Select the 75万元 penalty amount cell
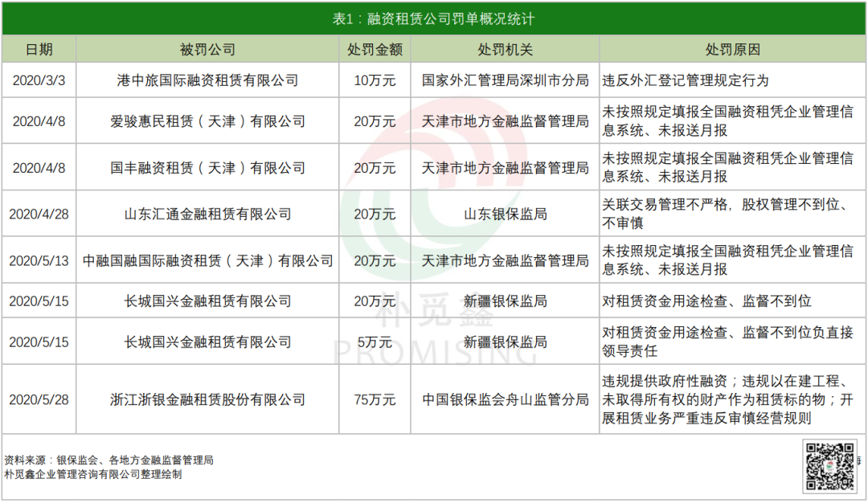868x503 pixels. 375,399
